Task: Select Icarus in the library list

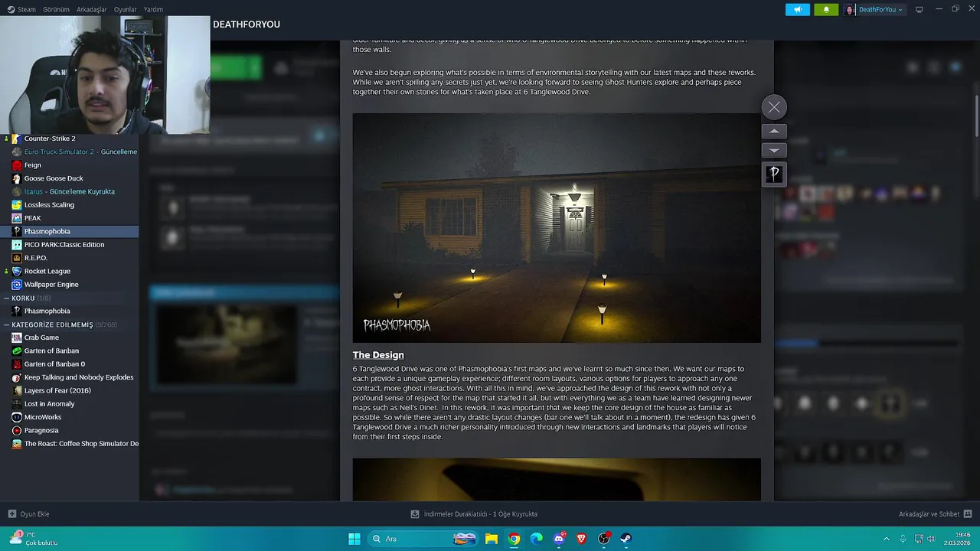Action: coord(70,191)
